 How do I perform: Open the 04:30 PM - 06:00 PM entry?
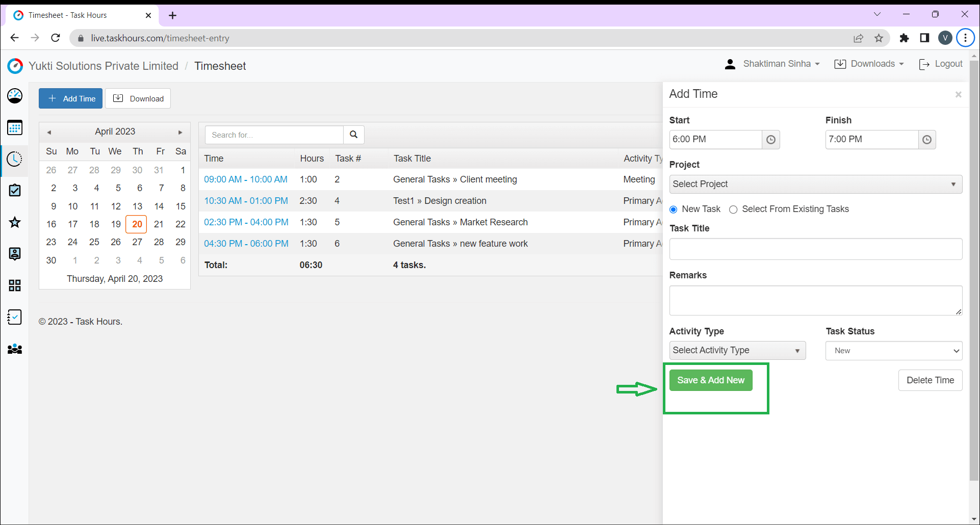(x=246, y=244)
